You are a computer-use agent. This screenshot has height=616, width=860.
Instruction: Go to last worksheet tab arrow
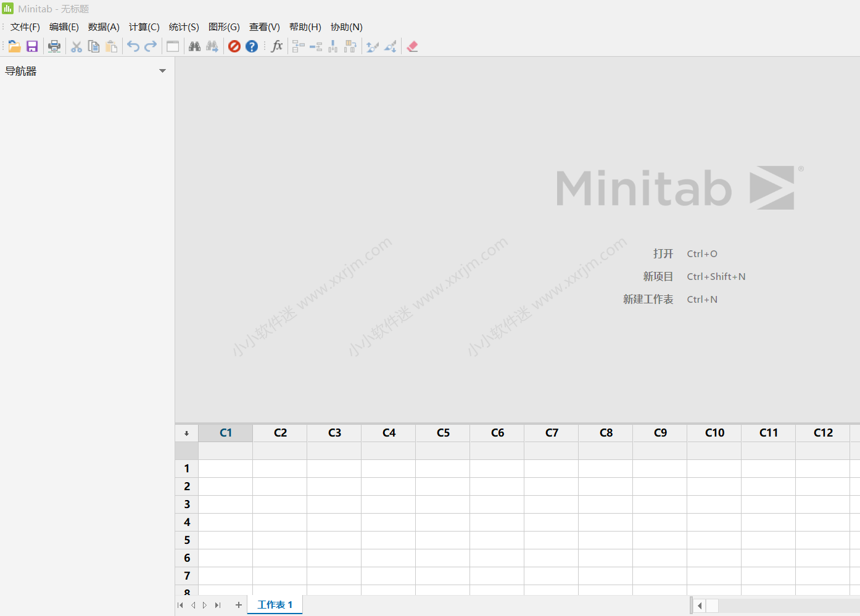[x=218, y=605]
